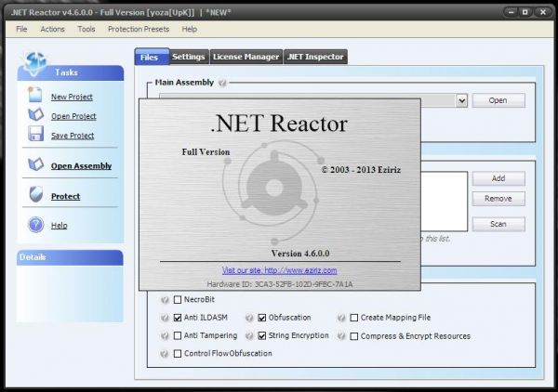Enable Compress & Encrypt Resources checkbox
Viewport: 558px width, 392px height.
pos(353,336)
